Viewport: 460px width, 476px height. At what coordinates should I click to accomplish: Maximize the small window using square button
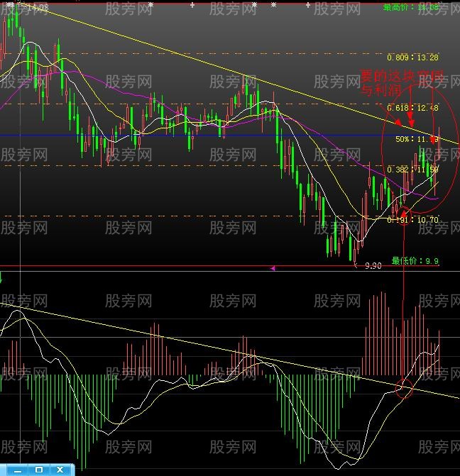[39, 470]
